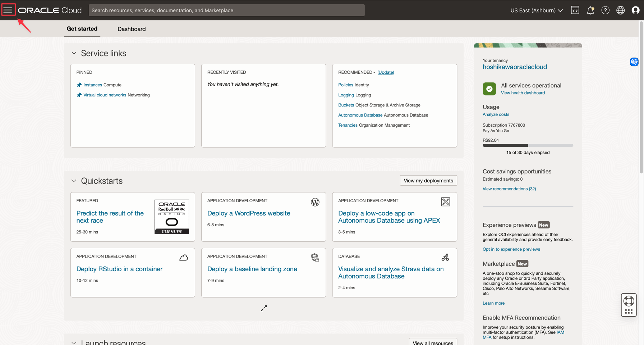
Task: Click View my deployments button
Action: coord(428,181)
